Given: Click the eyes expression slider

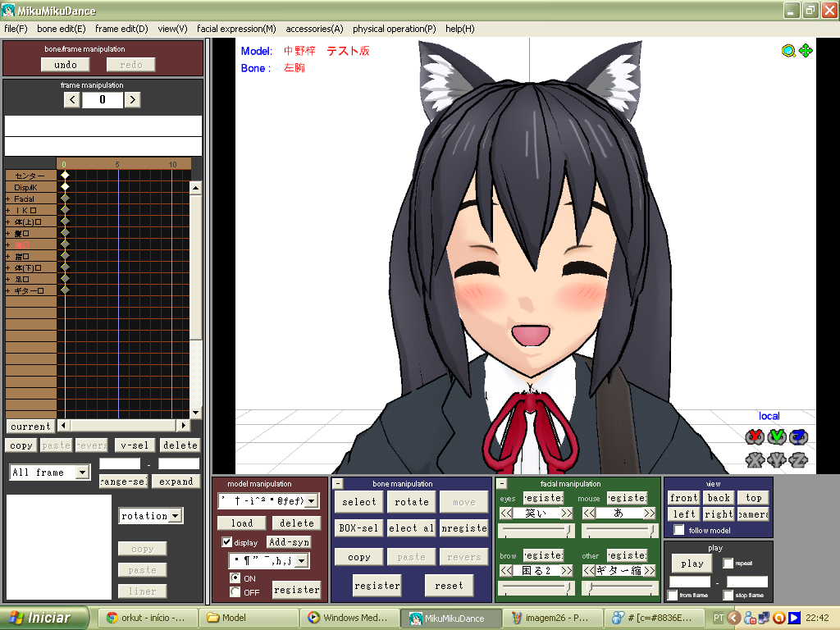Looking at the screenshot, I should pos(536,531).
